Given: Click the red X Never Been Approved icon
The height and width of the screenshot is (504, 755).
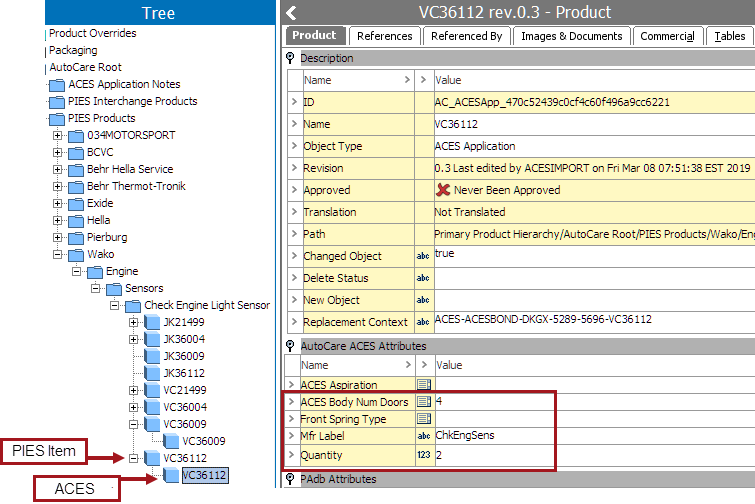Looking at the screenshot, I should 443,190.
